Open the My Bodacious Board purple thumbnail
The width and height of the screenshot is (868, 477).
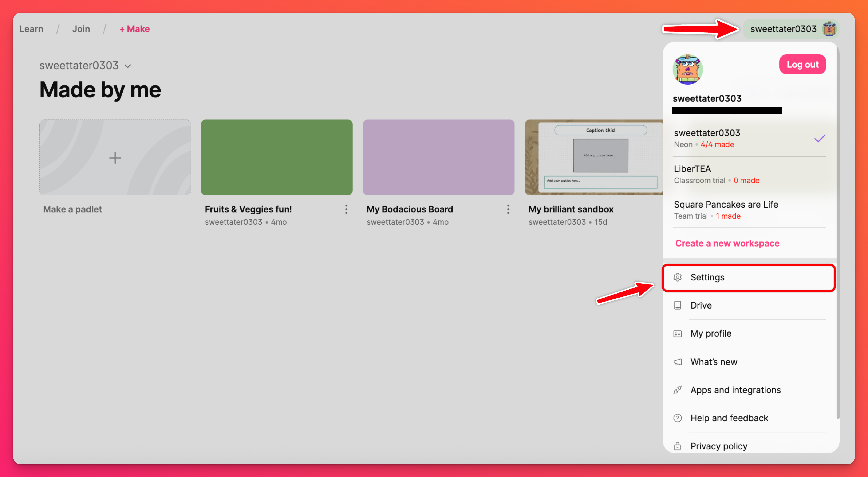(438, 158)
